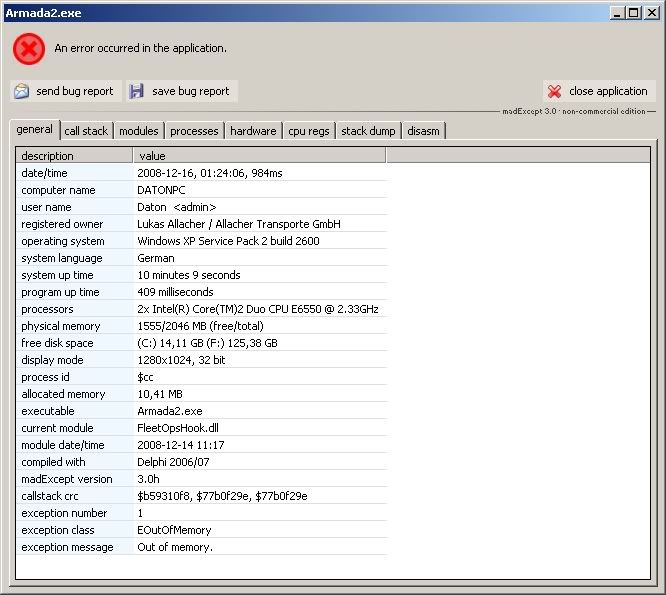Select the computer name value DATONPC

pos(161,190)
